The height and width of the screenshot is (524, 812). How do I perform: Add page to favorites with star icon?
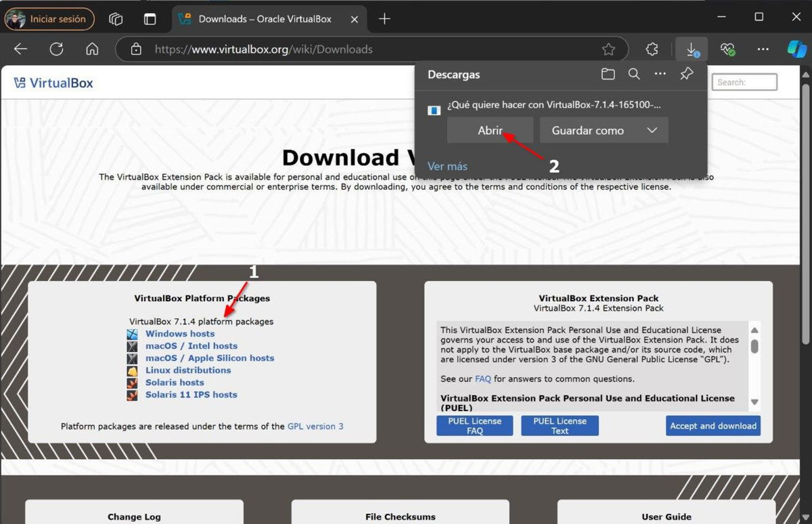608,49
